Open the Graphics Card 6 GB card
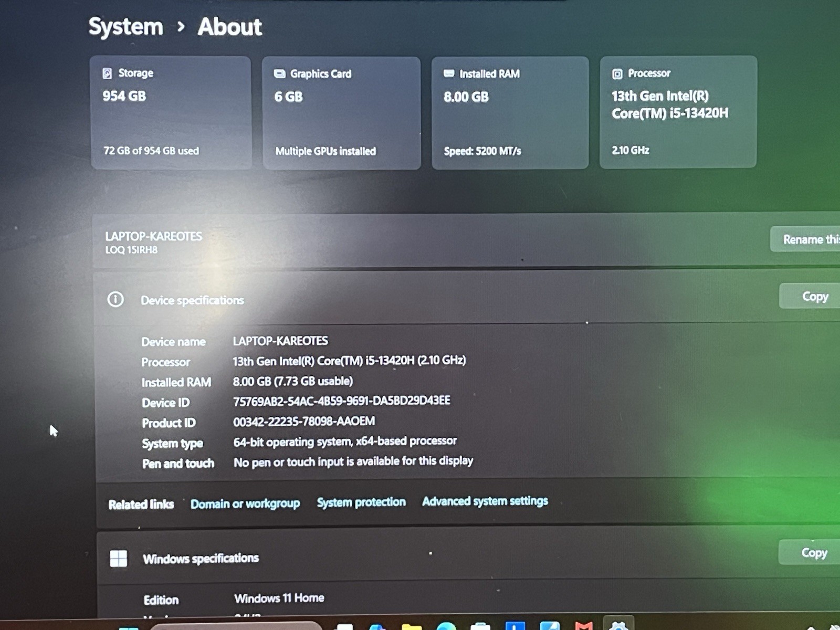 click(341, 113)
